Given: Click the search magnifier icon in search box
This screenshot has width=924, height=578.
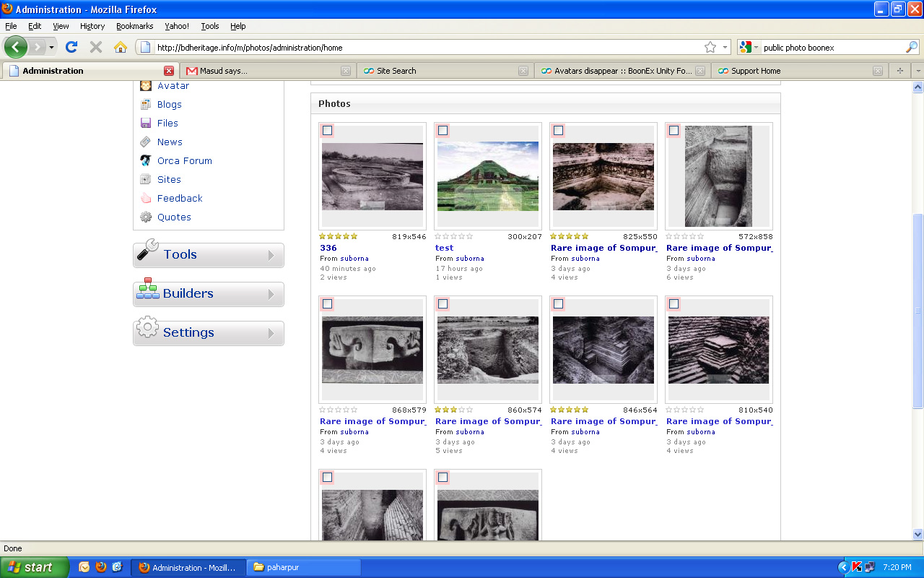Looking at the screenshot, I should (x=912, y=48).
